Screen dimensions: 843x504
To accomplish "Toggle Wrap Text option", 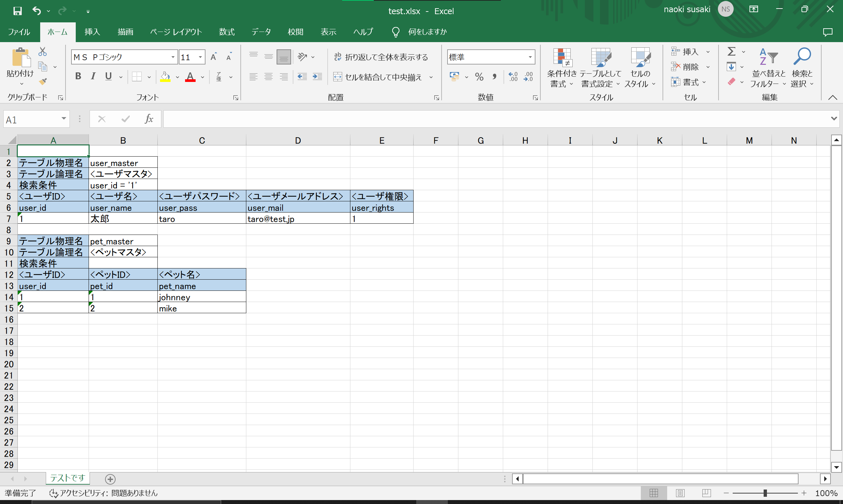I will click(x=381, y=57).
